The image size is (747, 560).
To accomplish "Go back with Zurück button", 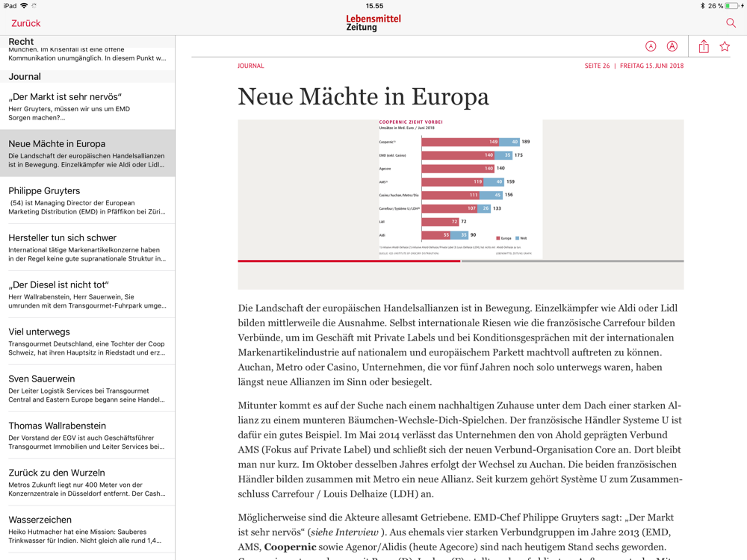I will tap(25, 23).
